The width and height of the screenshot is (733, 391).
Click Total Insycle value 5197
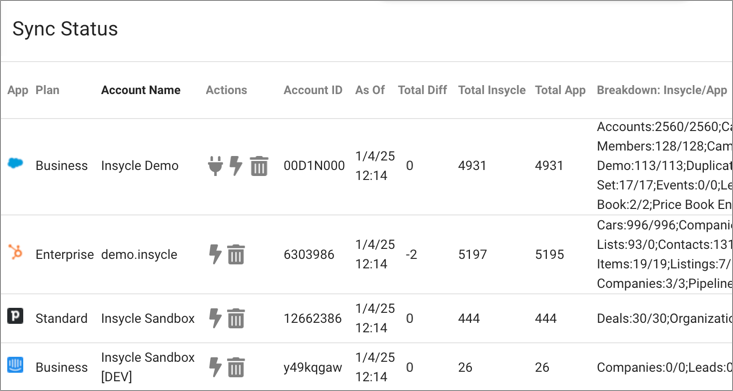coord(472,254)
